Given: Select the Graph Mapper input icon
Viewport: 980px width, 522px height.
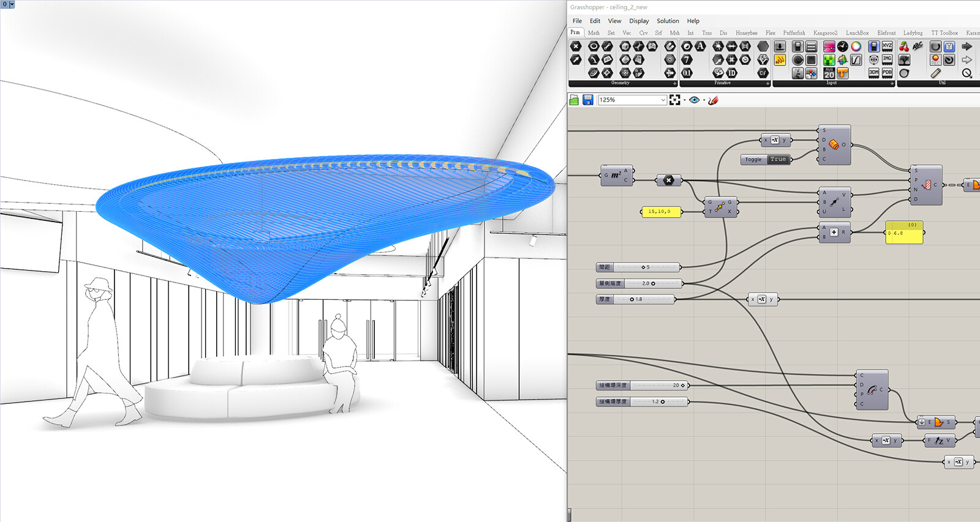Looking at the screenshot, I should coord(856,60).
